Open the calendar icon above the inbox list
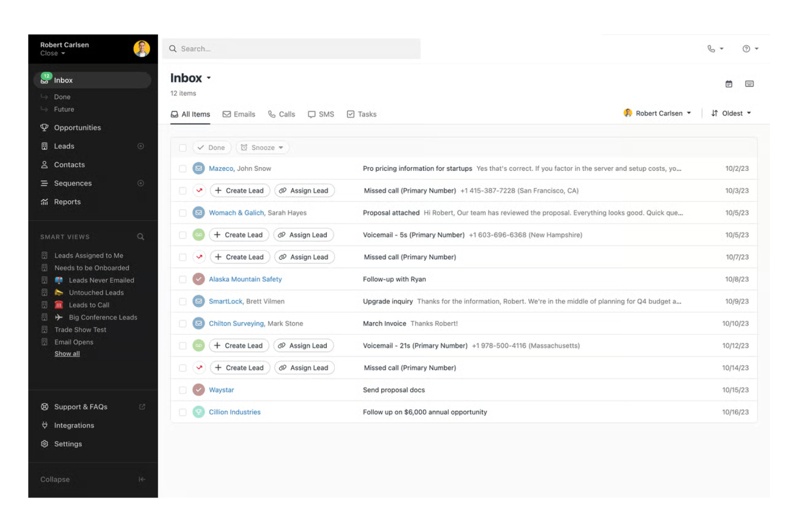798x532 pixels. coord(728,84)
